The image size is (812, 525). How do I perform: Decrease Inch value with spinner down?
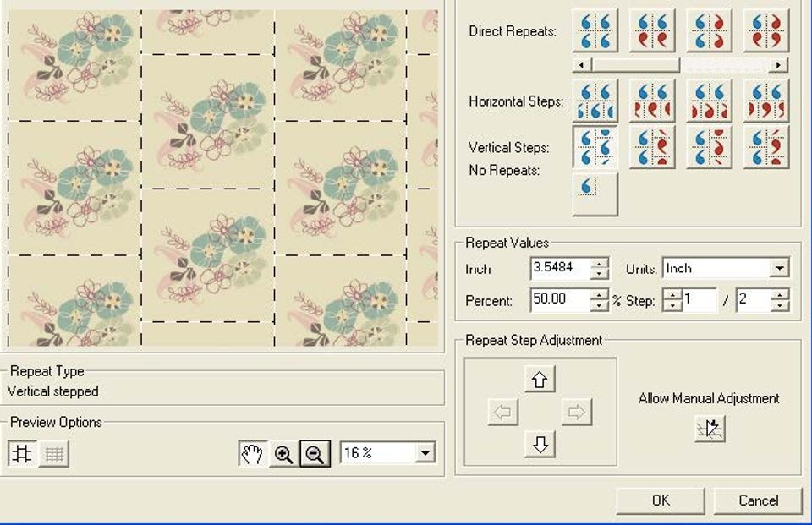[x=599, y=274]
